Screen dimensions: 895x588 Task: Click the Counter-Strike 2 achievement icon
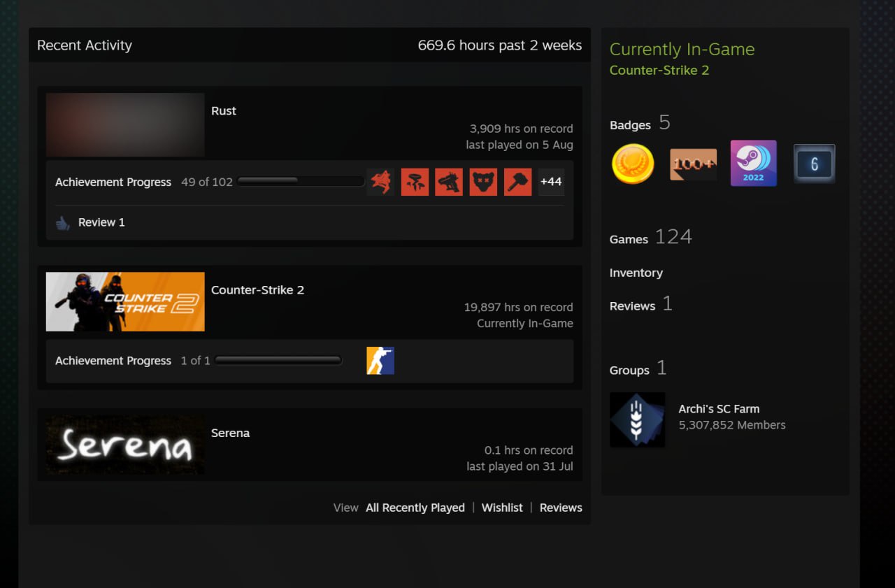coord(380,361)
